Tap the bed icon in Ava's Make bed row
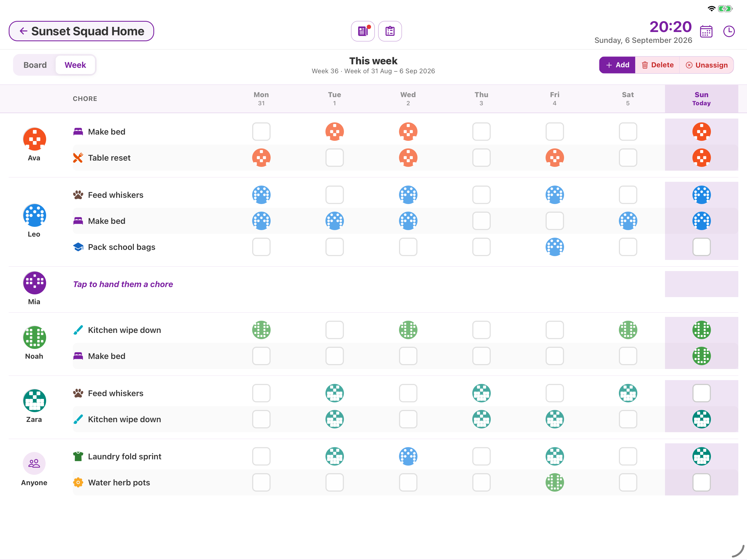The height and width of the screenshot is (560, 747). tap(78, 132)
